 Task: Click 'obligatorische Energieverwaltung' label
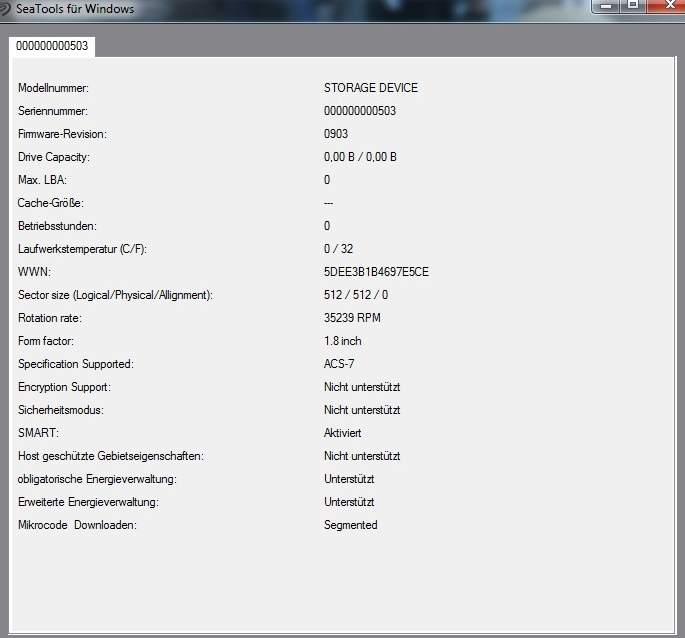pyautogui.click(x=97, y=479)
